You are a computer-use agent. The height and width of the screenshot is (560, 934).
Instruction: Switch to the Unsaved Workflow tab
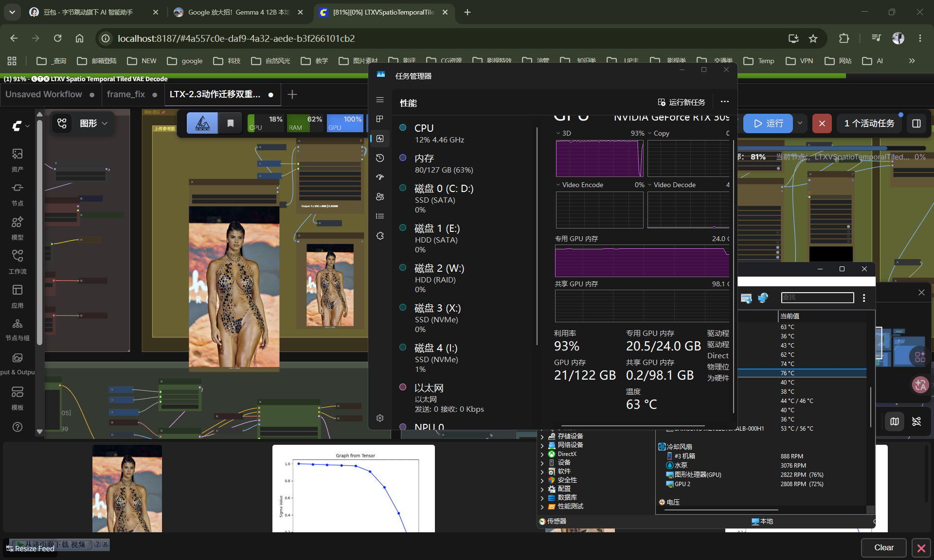point(50,94)
